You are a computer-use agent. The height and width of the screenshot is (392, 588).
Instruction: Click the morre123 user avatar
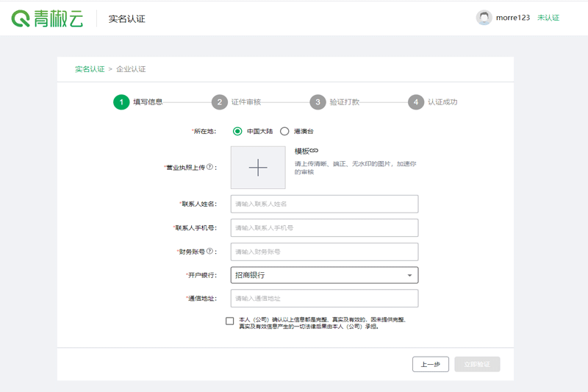pos(484,18)
